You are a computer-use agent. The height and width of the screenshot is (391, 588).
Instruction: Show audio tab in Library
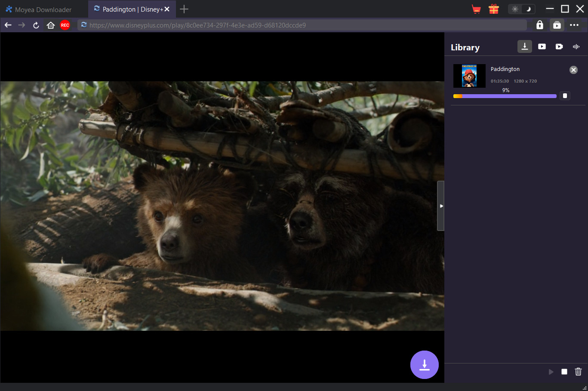[x=576, y=46]
